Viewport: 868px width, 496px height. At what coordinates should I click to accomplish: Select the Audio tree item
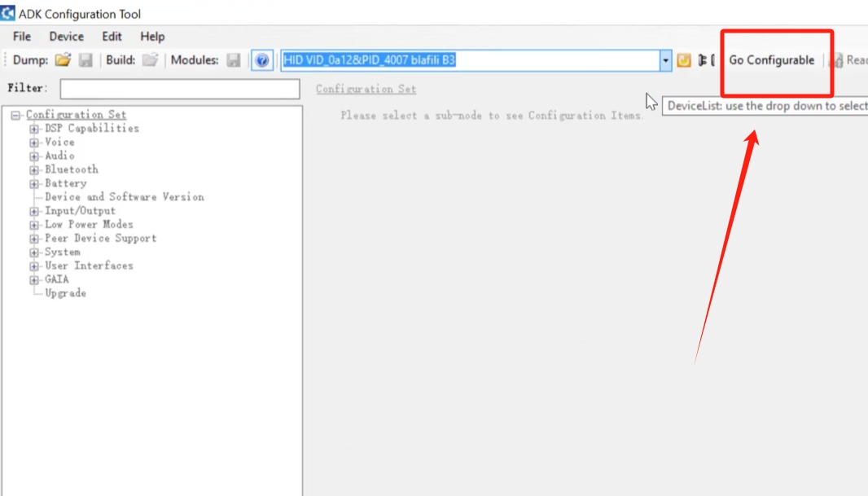pos(59,156)
